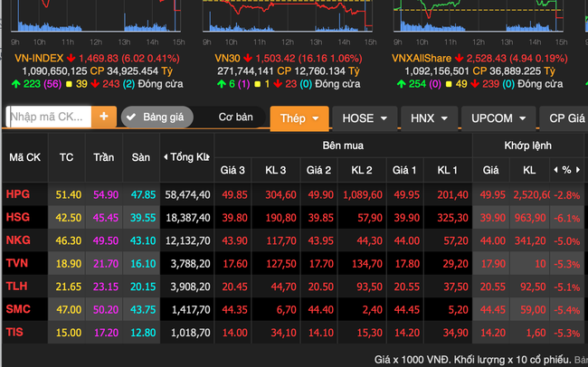Image resolution: width=588 pixels, height=367 pixels.
Task: Focus the Nhập mã CK search field
Action: tap(49, 117)
